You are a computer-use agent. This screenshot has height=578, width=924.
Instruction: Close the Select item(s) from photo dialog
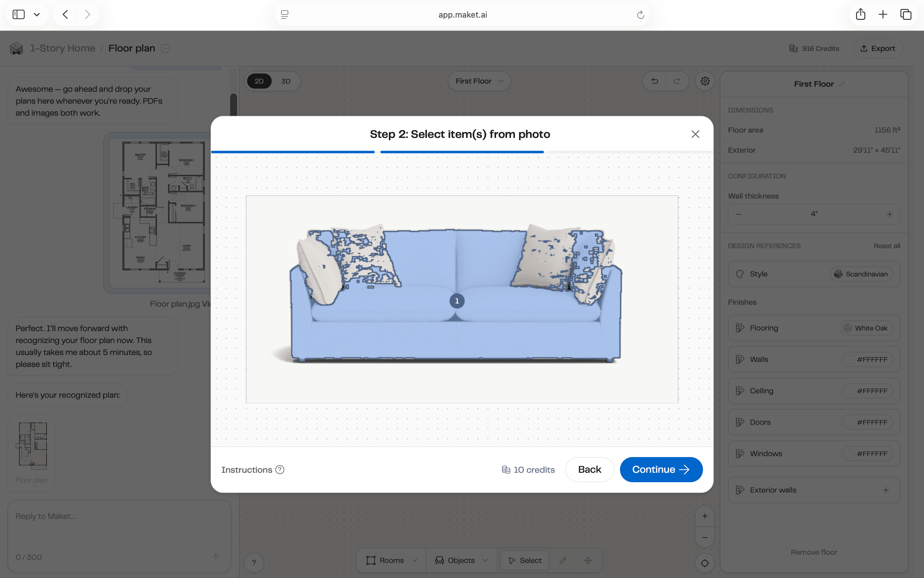[x=695, y=134]
